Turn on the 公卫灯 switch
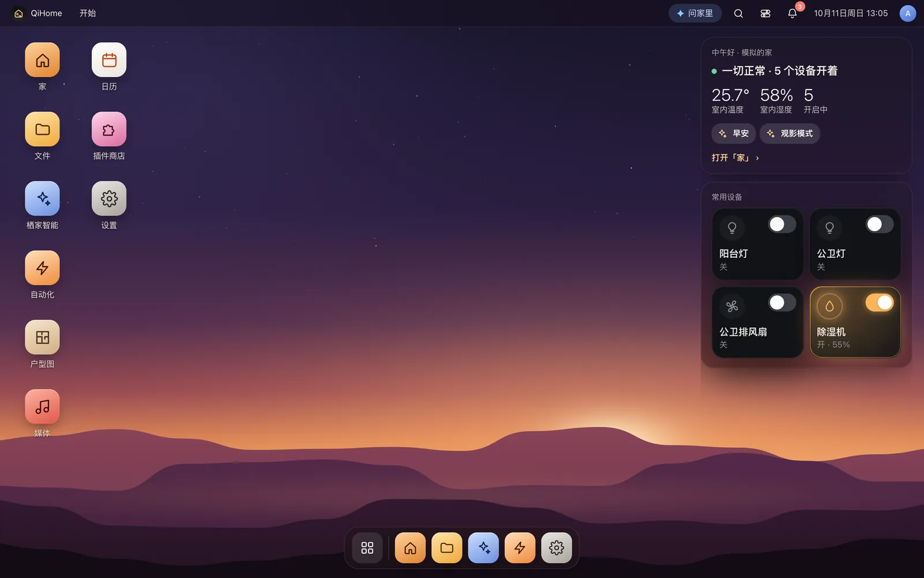The image size is (924, 578). 880,224
